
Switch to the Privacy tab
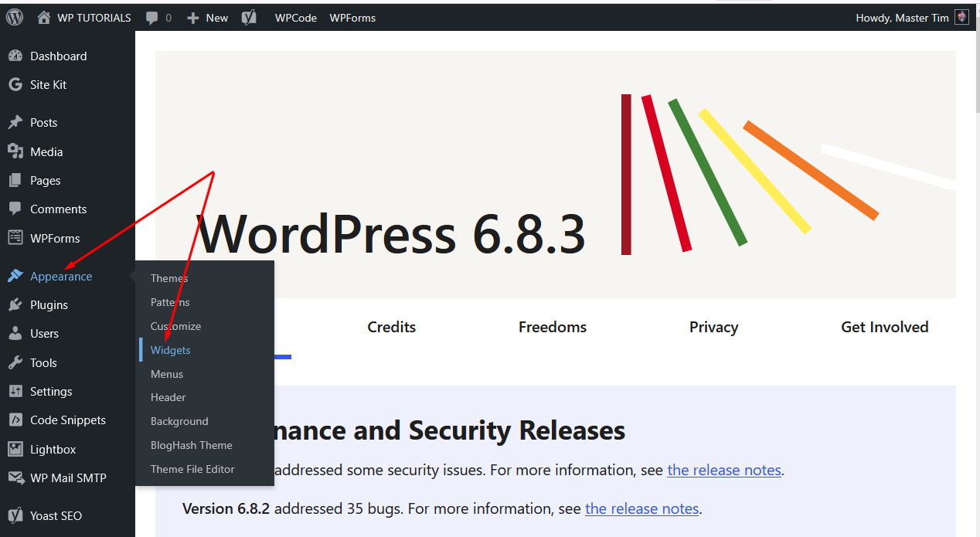point(713,327)
